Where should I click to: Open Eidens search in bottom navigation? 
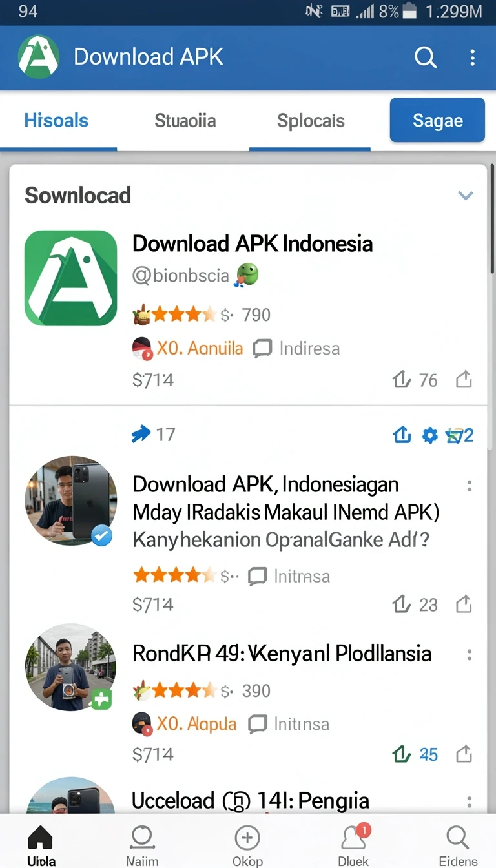click(x=458, y=844)
